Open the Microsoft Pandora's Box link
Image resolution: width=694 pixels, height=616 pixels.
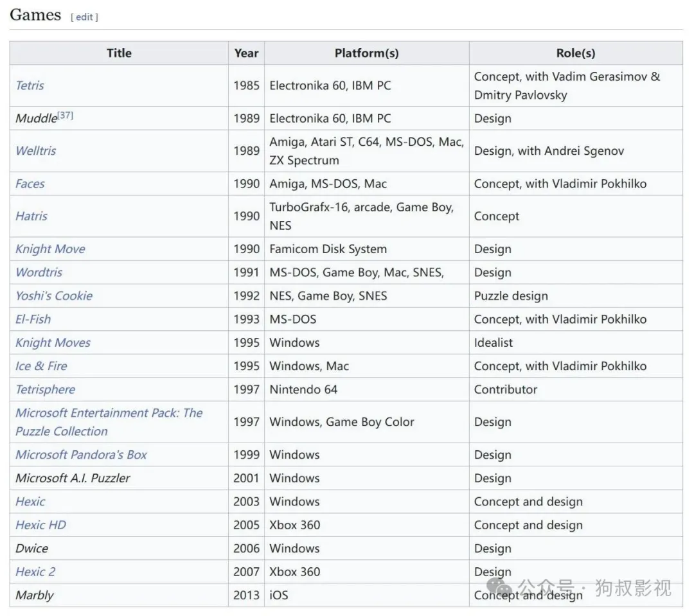click(x=82, y=455)
